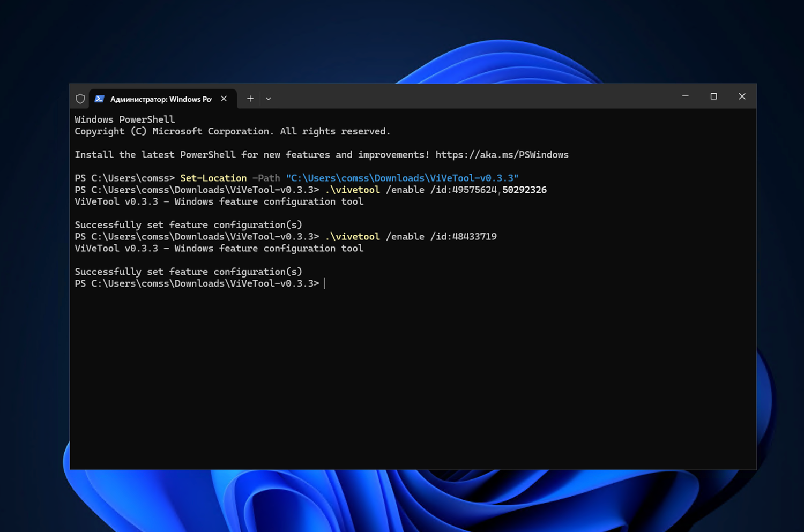This screenshot has width=804, height=532.
Task: Maximize the Terminal window
Action: (x=714, y=96)
